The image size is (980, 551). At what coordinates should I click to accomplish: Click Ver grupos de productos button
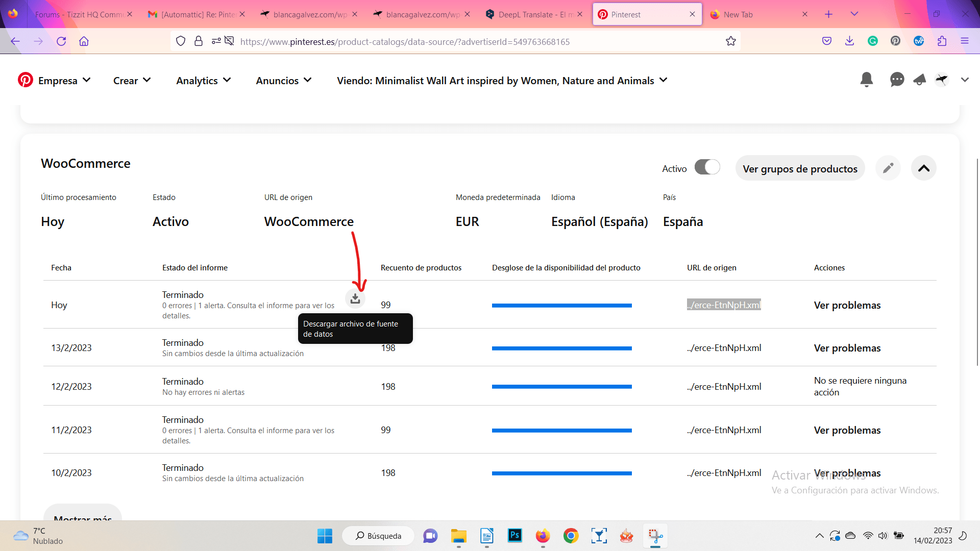(800, 168)
